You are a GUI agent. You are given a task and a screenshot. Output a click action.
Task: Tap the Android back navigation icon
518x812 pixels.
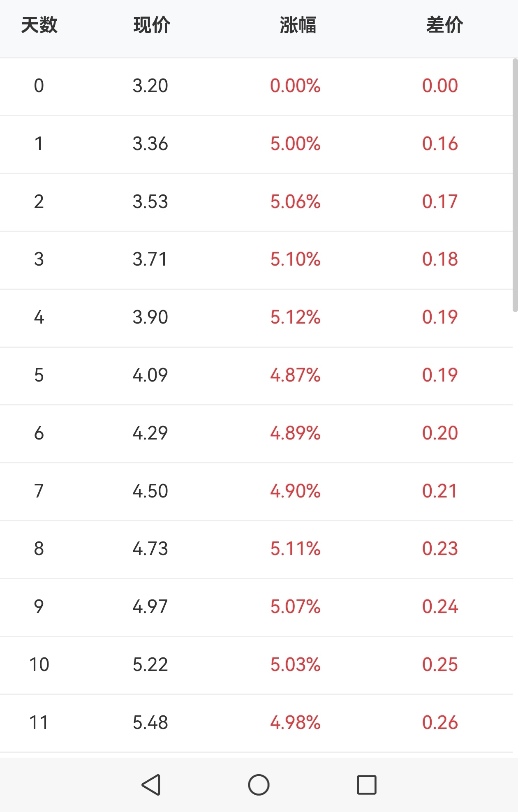click(151, 785)
